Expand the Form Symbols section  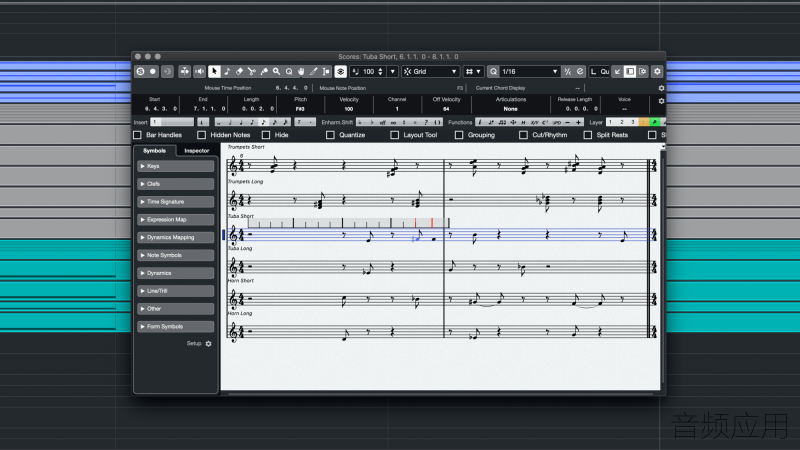(x=176, y=327)
